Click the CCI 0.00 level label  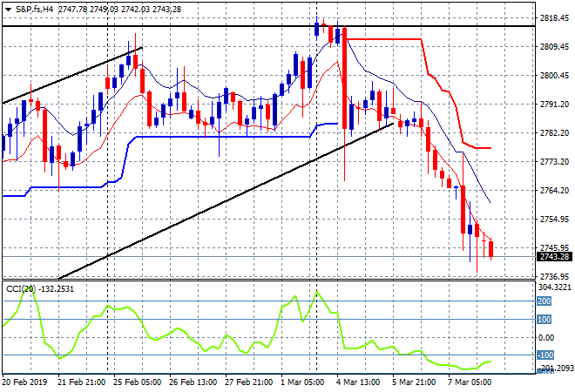point(546,338)
